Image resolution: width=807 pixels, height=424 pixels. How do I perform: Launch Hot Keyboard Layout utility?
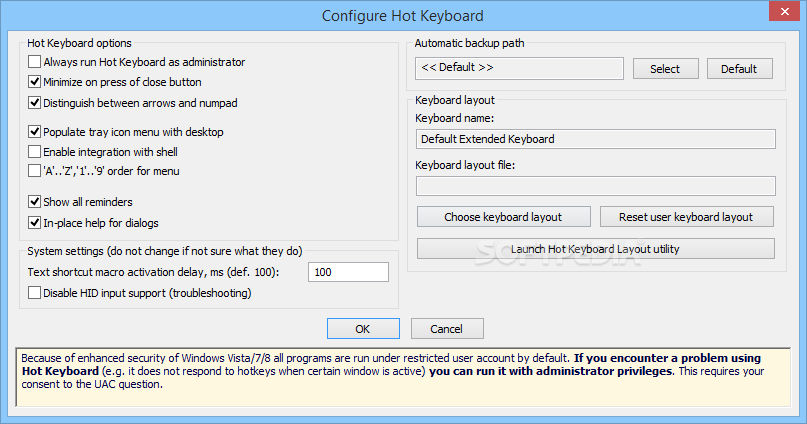tap(595, 249)
